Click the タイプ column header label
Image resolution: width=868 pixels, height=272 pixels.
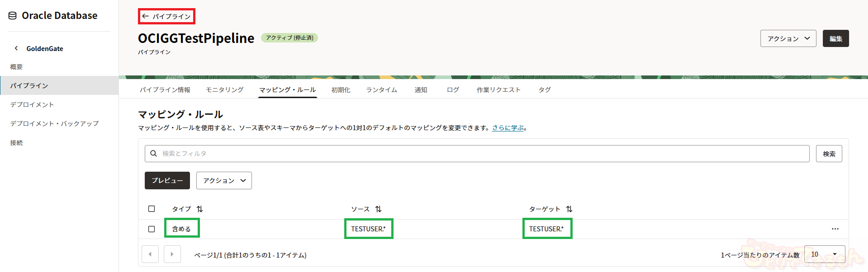click(x=181, y=209)
